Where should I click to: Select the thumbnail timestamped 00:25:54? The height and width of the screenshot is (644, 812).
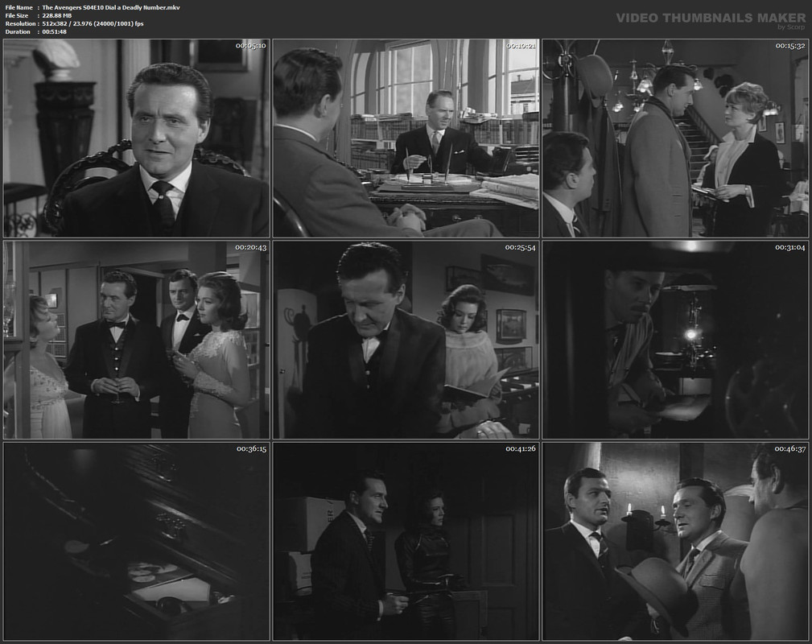point(406,340)
